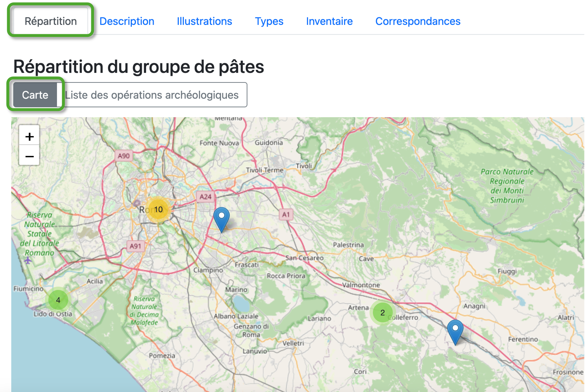Screen dimensions: 585x392
Task: Switch to Liste des opérations archéologiques view
Action: point(152,95)
